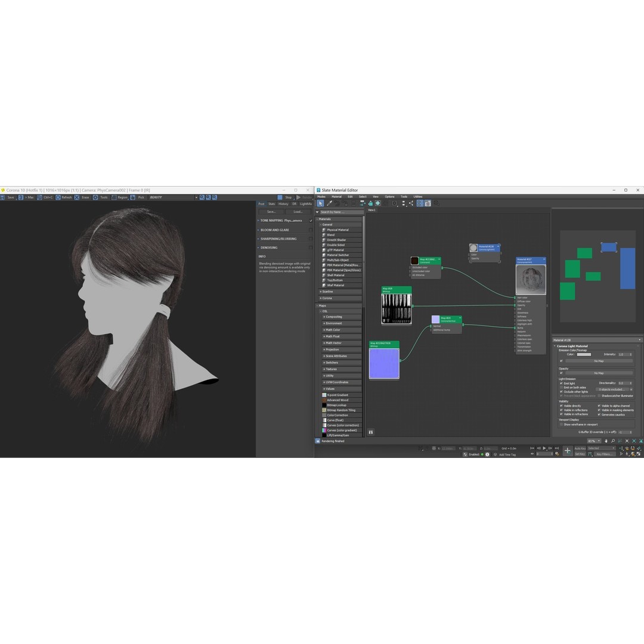The image size is (644, 644).
Task: Select the Pan tool in the material parameters panel
Action: click(x=606, y=441)
